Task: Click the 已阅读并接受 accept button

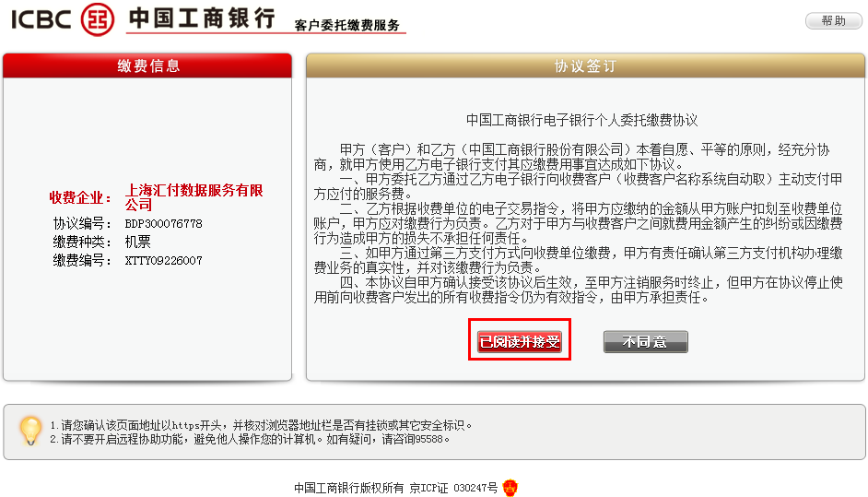Action: [520, 342]
